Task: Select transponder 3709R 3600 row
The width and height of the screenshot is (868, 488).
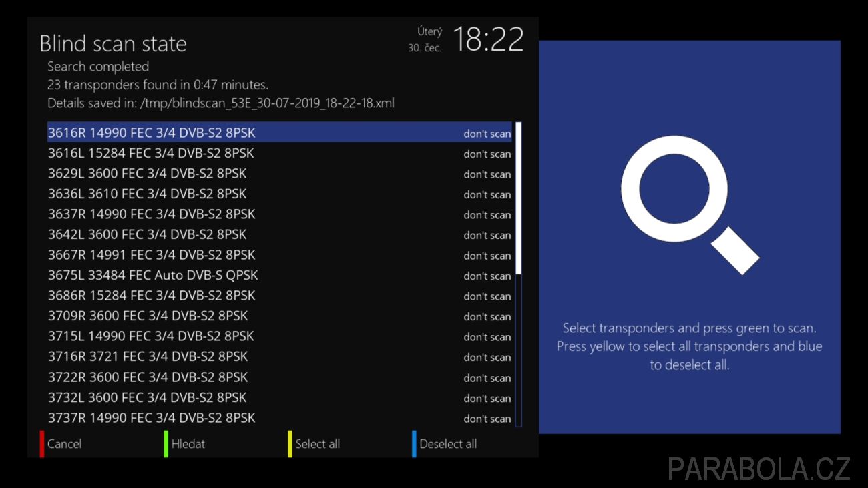Action: 280,316
